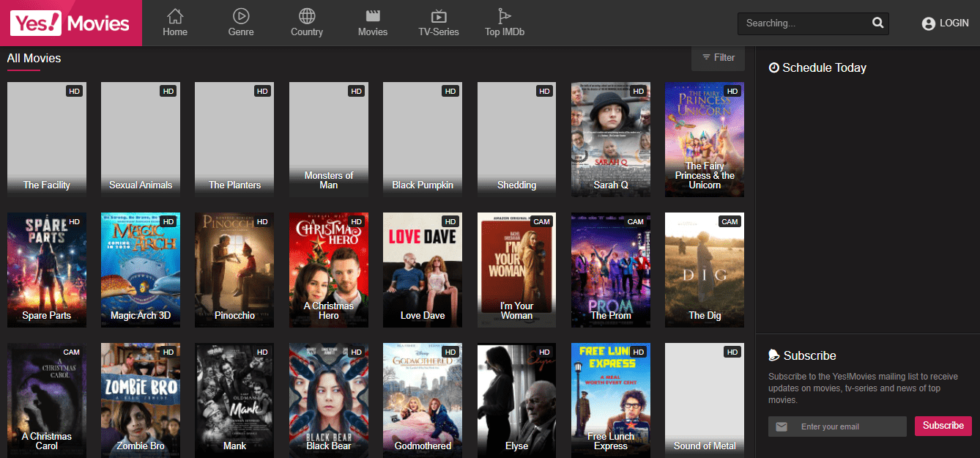Screen dimensions: 980x458
Task: Click the HD badge on Sarah Q
Action: point(639,91)
